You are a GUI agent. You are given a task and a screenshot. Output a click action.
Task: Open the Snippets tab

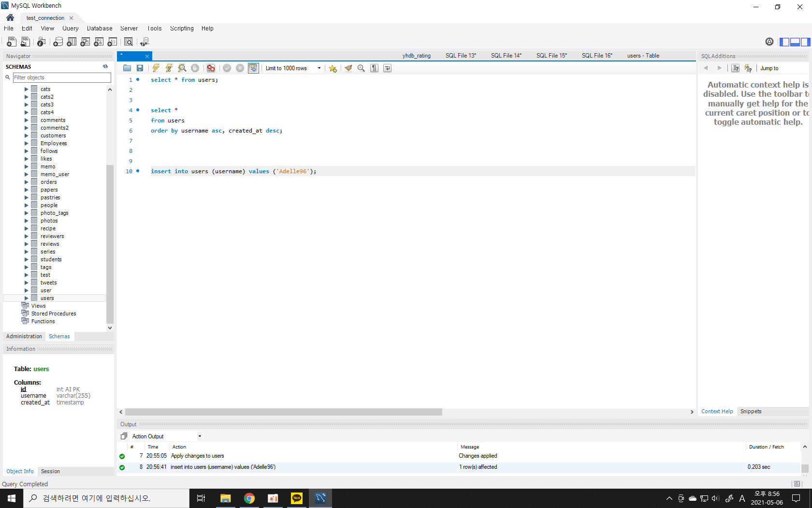[751, 411]
